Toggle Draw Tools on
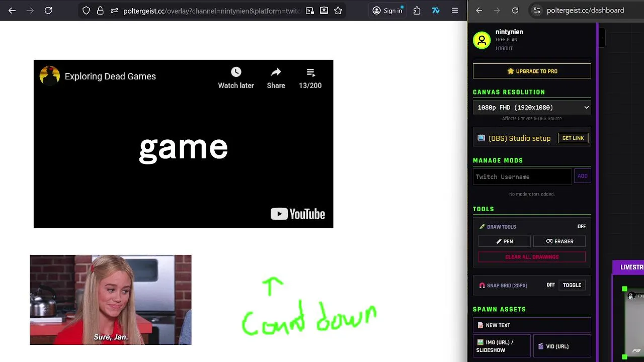Viewport: 644px width, 362px height. 581,227
